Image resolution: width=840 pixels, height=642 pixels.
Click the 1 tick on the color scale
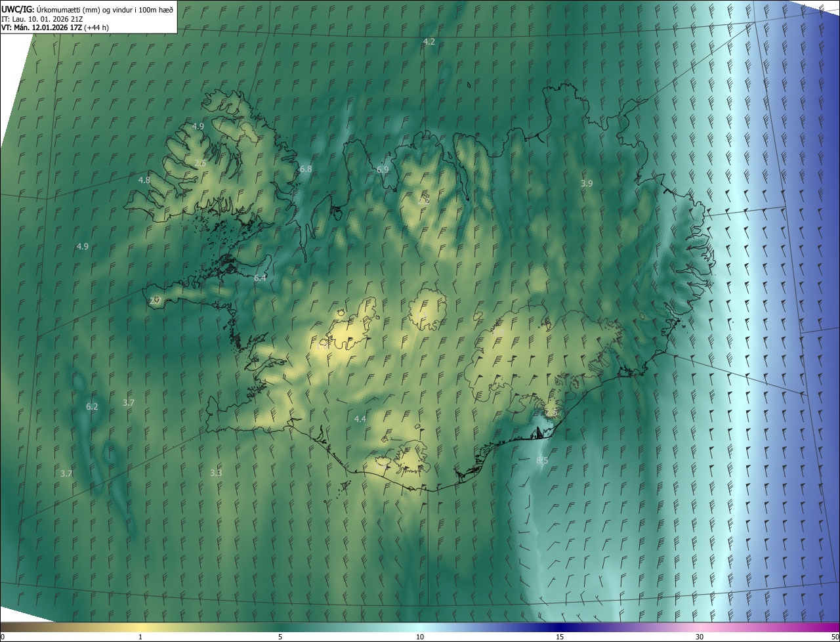coord(140,637)
